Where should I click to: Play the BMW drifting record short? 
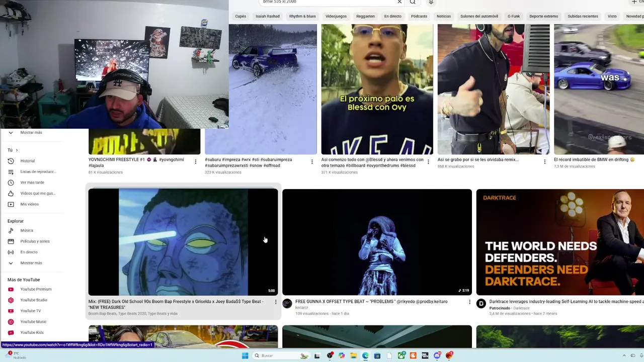point(599,89)
